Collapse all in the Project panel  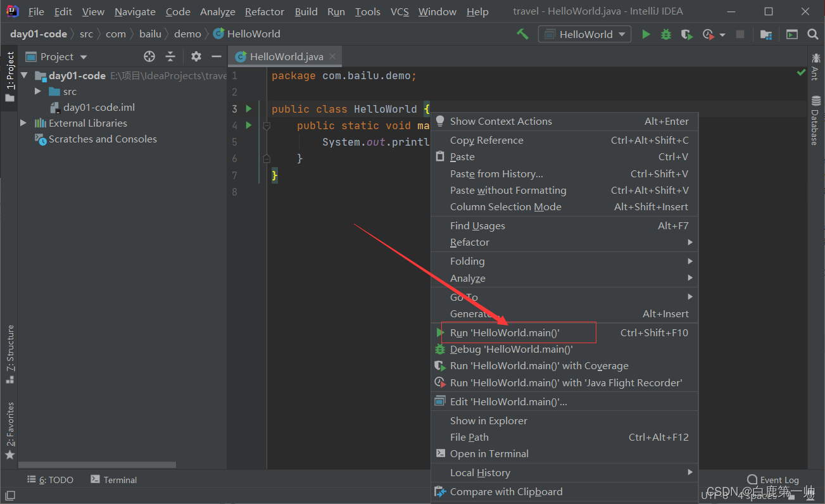click(x=170, y=56)
